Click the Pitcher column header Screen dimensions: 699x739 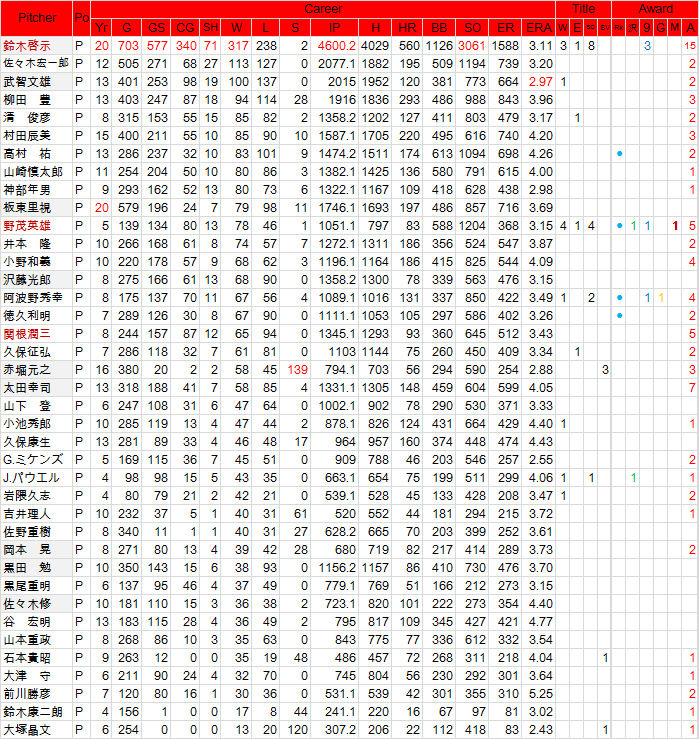36,18
